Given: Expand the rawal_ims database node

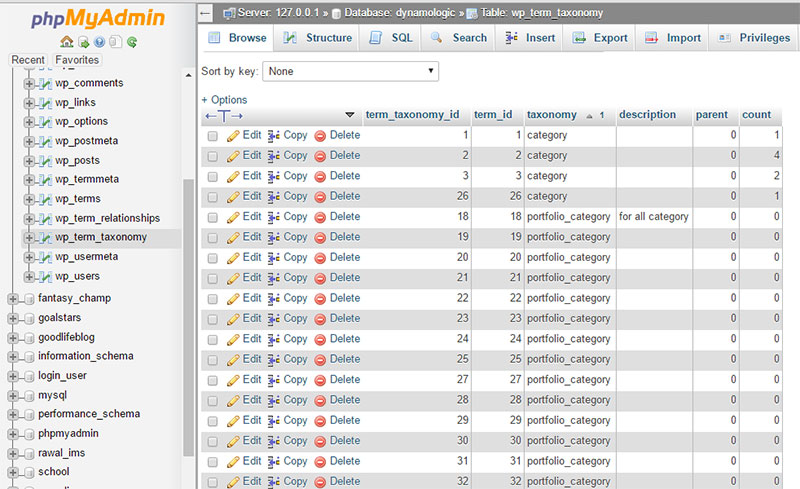Looking at the screenshot, I should 13,453.
